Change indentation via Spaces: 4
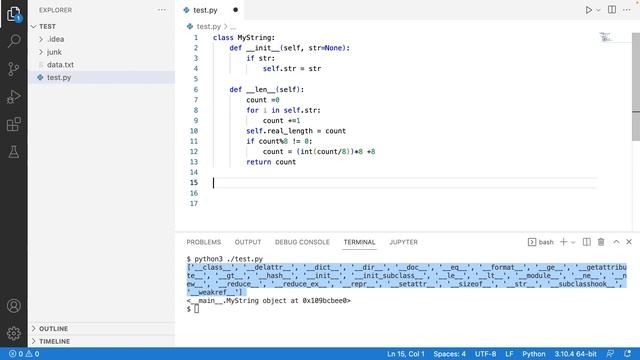 tap(449, 354)
